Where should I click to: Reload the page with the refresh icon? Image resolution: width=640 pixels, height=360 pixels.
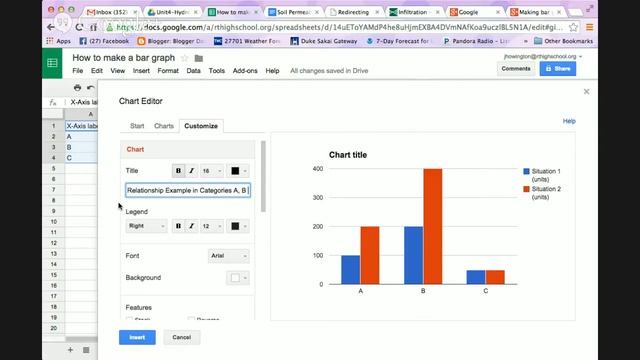(79, 27)
